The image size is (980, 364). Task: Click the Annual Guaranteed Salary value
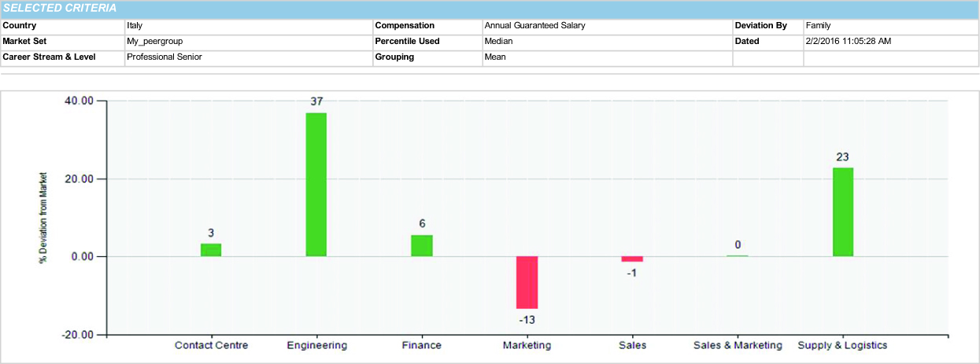[x=534, y=26]
